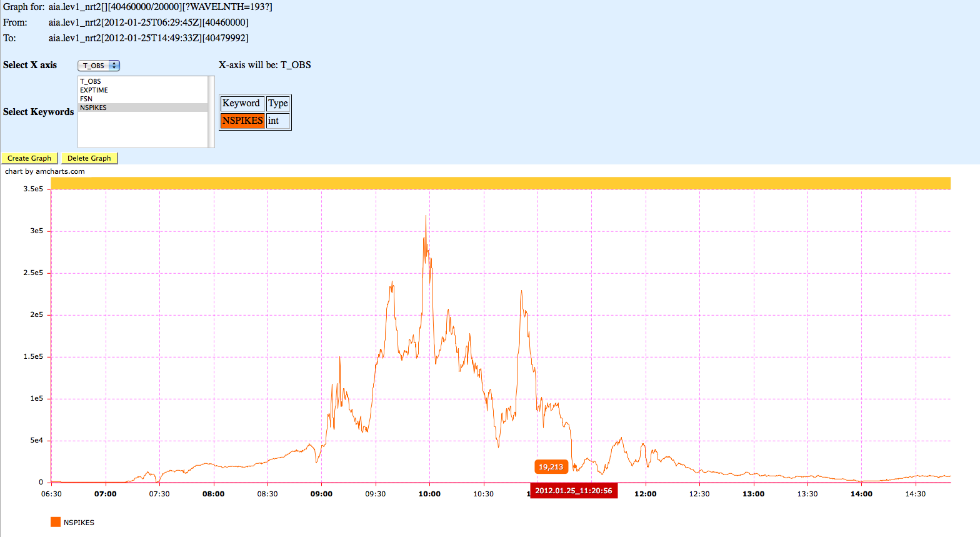Image resolution: width=980 pixels, height=537 pixels.
Task: Click the Create Graph button
Action: pos(29,158)
